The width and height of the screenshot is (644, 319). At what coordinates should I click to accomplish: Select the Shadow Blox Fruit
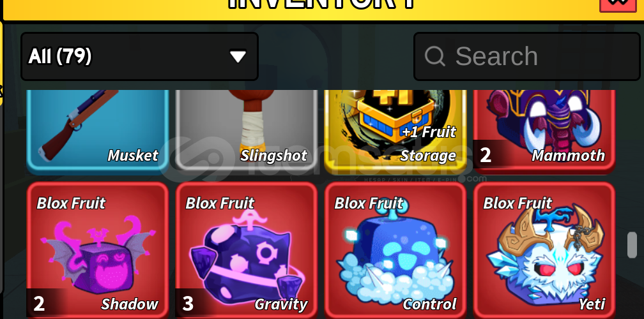pyautogui.click(x=98, y=251)
